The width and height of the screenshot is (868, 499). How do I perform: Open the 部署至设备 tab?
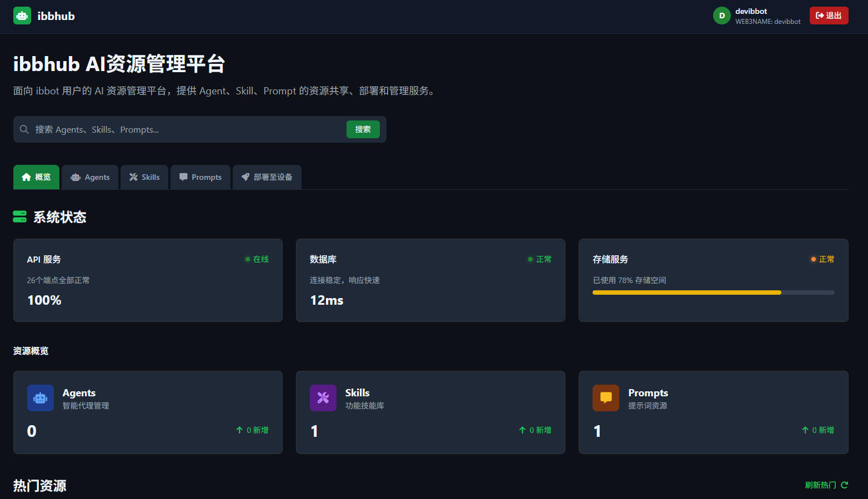pos(267,177)
